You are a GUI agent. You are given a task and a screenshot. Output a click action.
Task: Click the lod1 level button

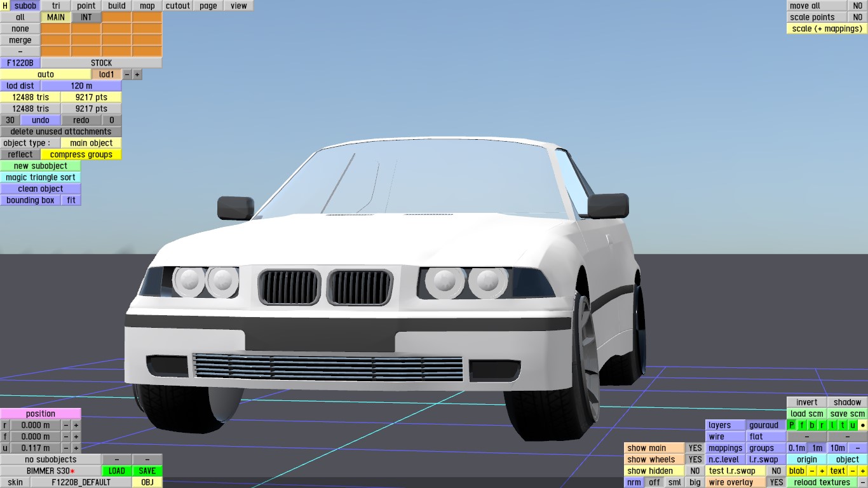pyautogui.click(x=107, y=74)
